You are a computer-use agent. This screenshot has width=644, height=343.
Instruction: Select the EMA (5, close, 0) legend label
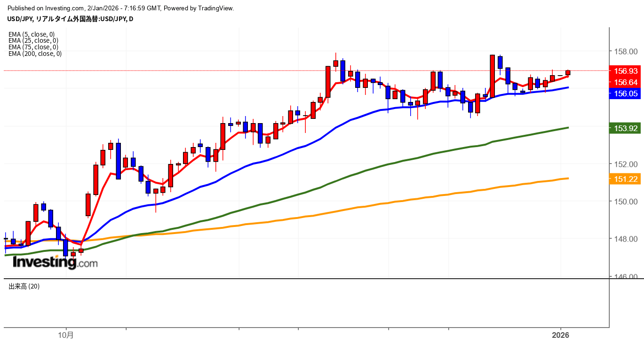coord(32,34)
